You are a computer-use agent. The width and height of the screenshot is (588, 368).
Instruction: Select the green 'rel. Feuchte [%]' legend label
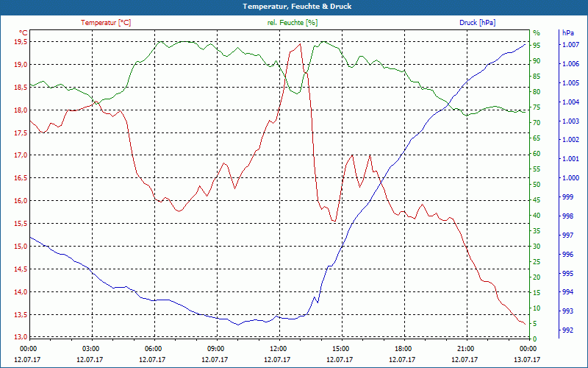(x=293, y=23)
